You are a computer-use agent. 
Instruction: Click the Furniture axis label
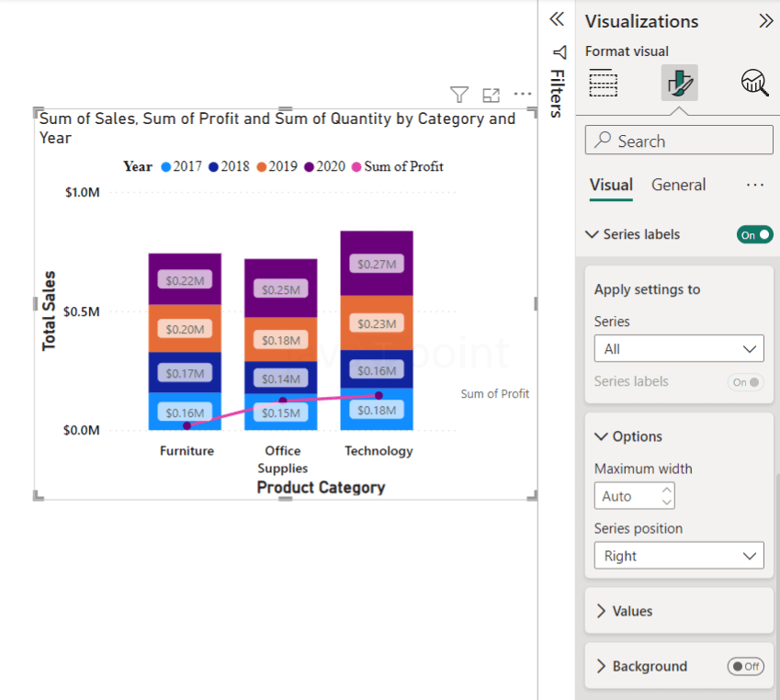click(187, 451)
